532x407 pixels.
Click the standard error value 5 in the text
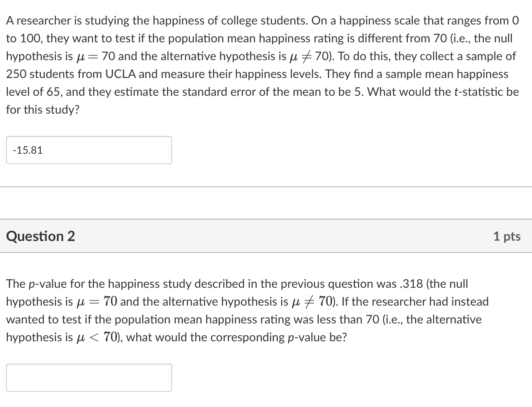point(358,92)
